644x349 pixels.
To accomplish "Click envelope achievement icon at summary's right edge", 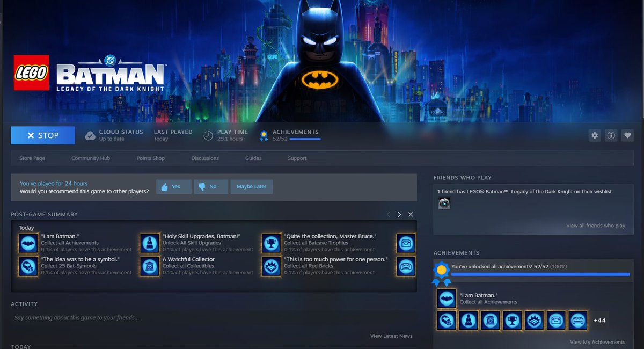I will click(x=406, y=243).
